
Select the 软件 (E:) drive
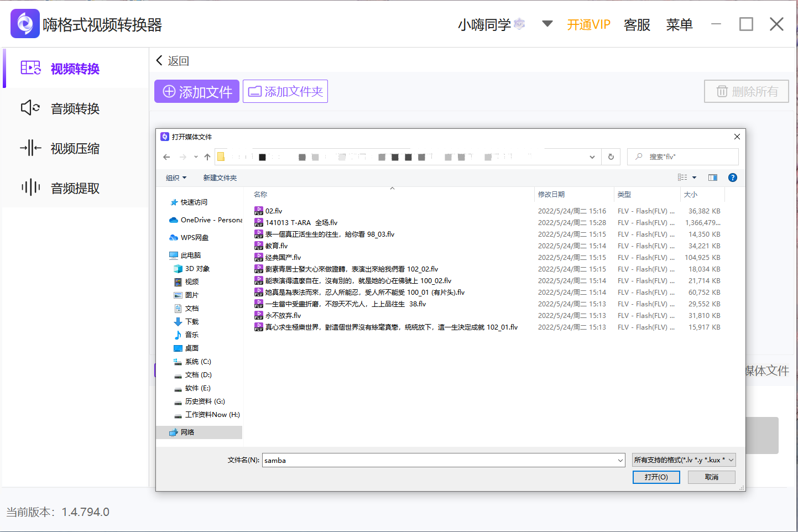(x=192, y=388)
